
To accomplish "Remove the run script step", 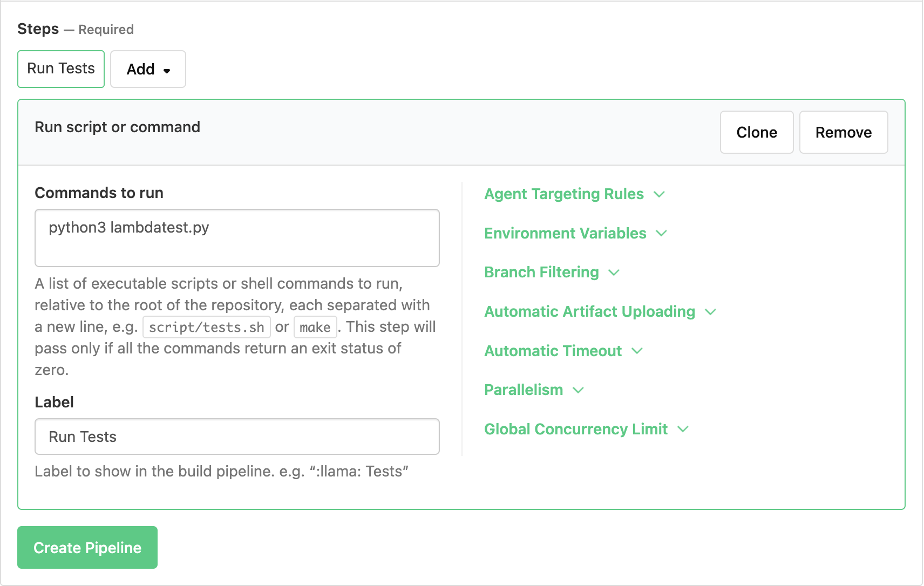I will tap(843, 132).
